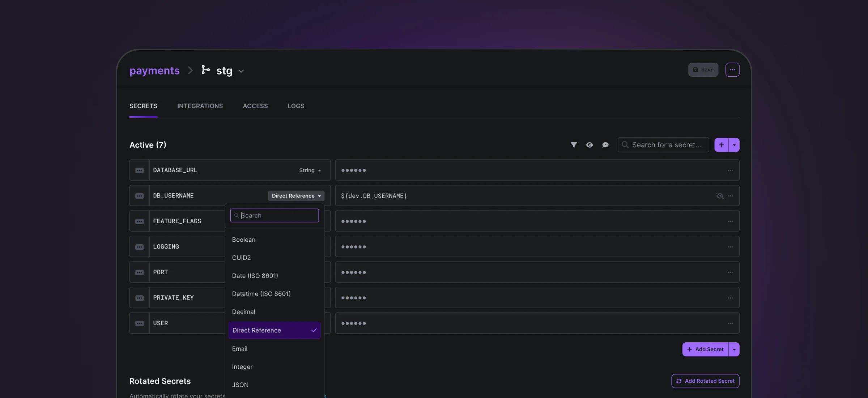Open the String type dropdown for DATABASE_URL
Image resolution: width=868 pixels, height=398 pixels.
[310, 170]
